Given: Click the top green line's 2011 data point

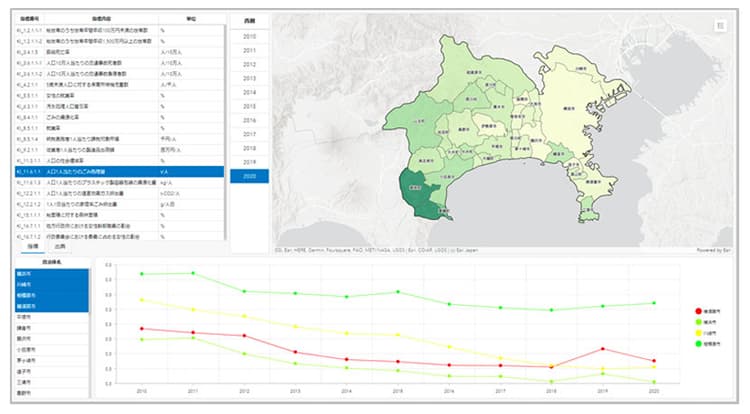Looking at the screenshot, I should [x=193, y=273].
